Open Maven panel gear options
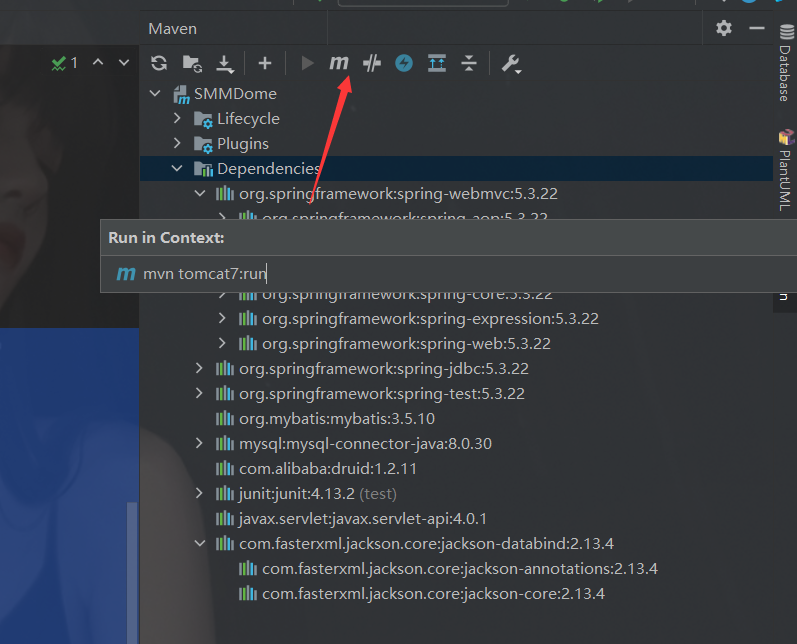The width and height of the screenshot is (797, 644). tap(724, 28)
